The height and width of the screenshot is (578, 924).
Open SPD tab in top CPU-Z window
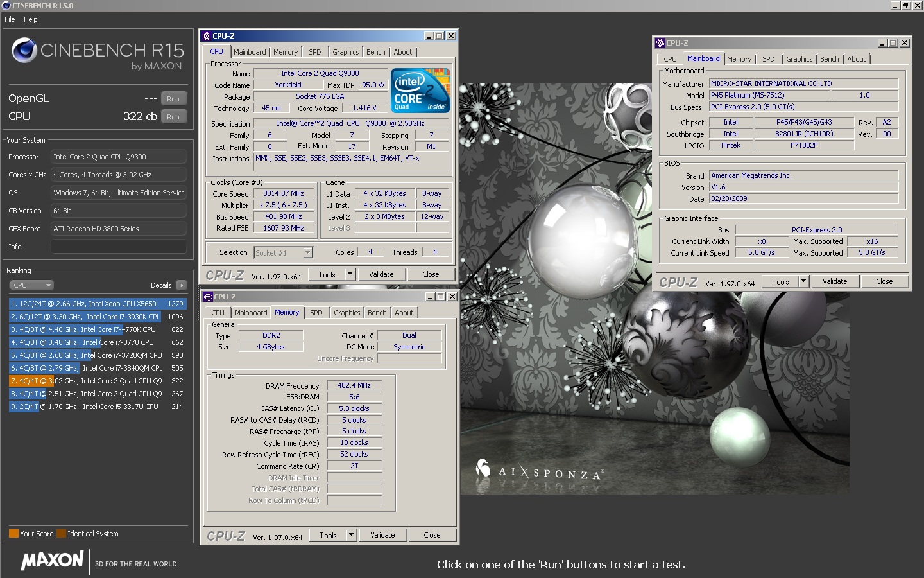tap(314, 52)
